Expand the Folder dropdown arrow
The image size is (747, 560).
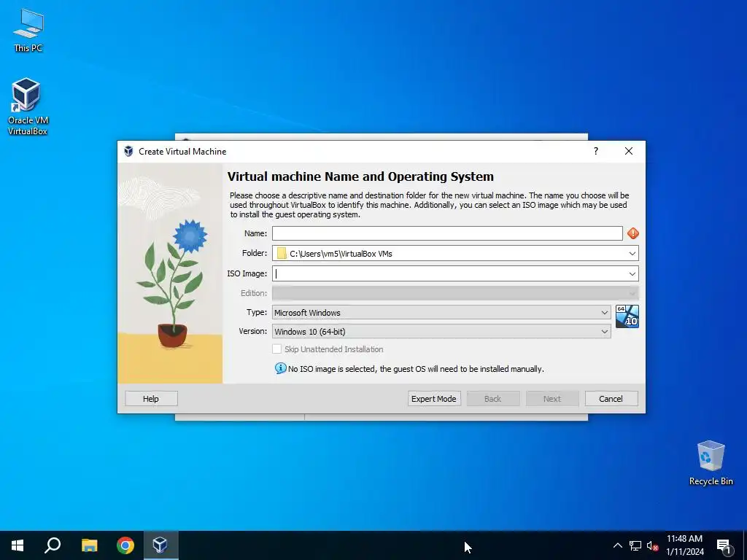(x=632, y=253)
